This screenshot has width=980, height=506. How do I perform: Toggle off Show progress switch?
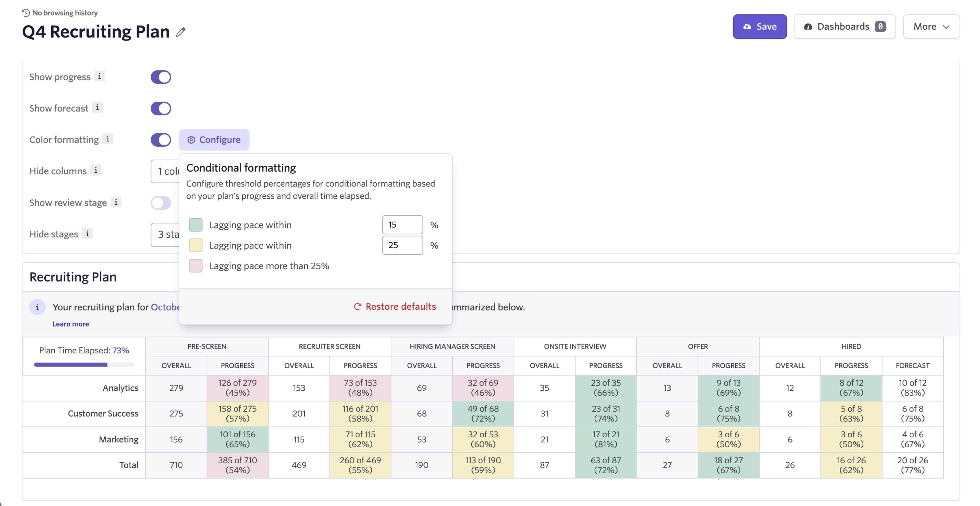pos(161,77)
